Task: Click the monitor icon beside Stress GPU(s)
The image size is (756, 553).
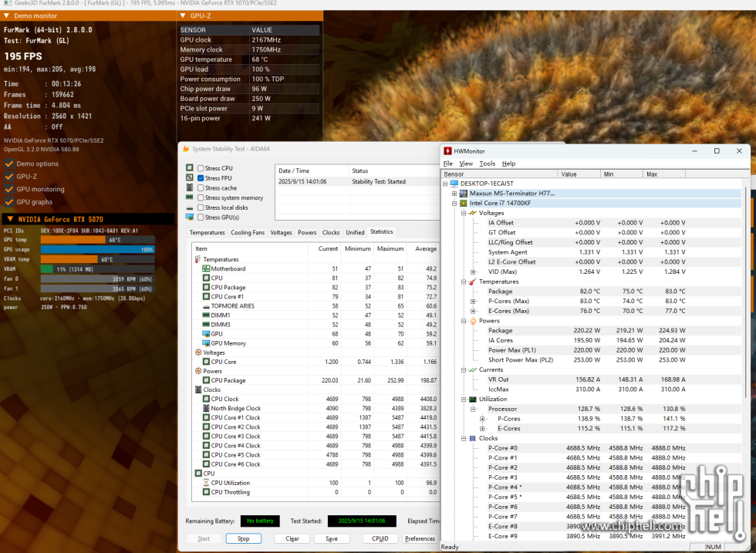Action: pyautogui.click(x=190, y=217)
